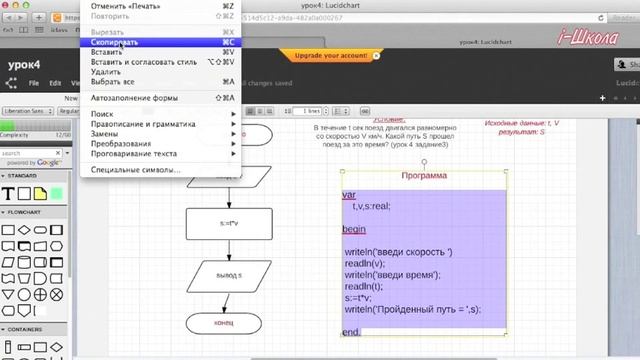Screen dimensions: 640x360
Task: Click the line spacing value field
Action: (x=308, y=111)
